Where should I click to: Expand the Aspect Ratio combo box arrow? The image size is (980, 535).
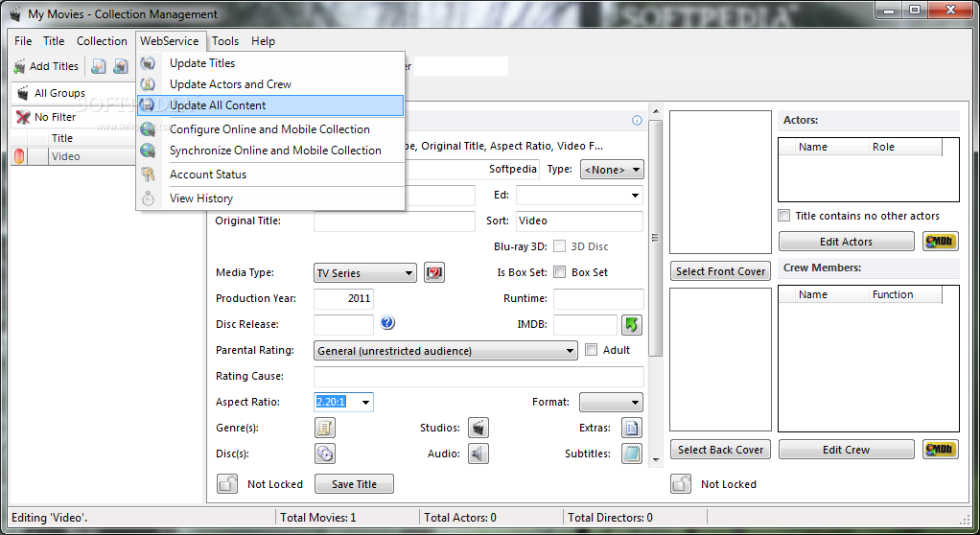(x=365, y=402)
